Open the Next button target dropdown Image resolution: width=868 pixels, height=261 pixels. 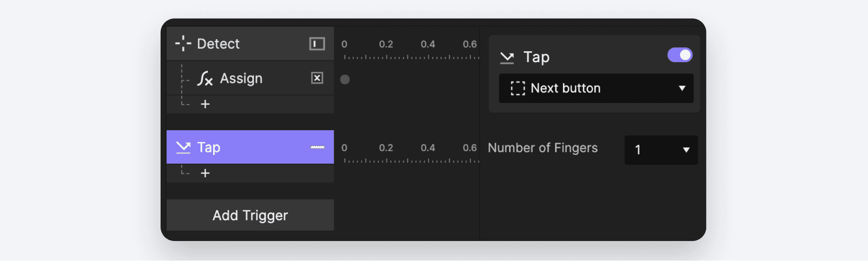tap(596, 88)
